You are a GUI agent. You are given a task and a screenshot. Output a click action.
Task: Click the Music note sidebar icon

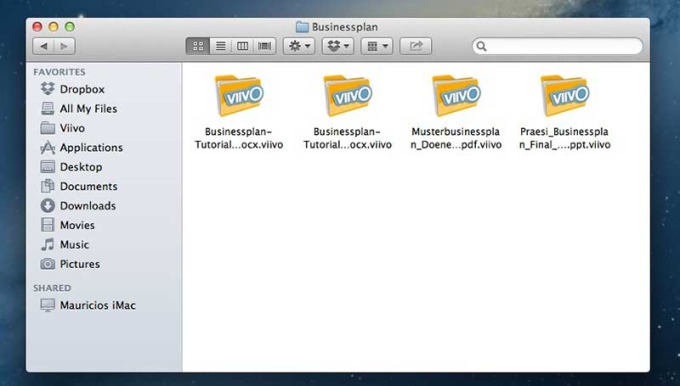pos(48,245)
